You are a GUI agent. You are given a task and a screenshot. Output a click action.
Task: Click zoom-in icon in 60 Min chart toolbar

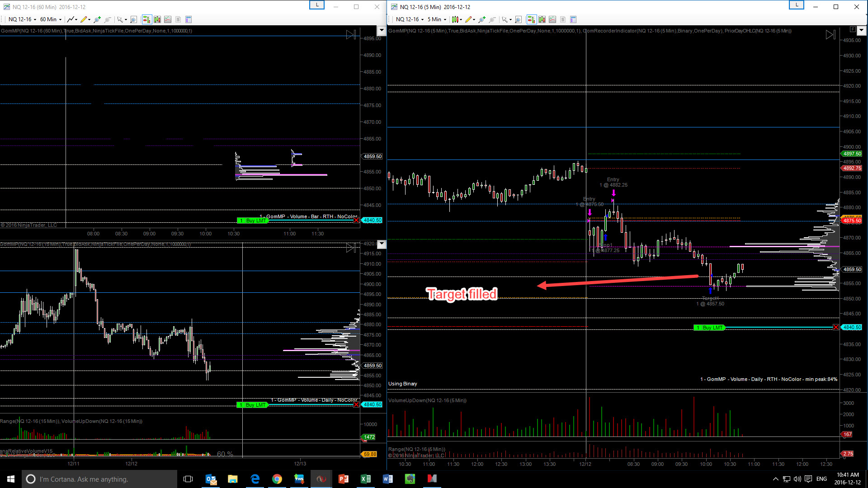[97, 19]
